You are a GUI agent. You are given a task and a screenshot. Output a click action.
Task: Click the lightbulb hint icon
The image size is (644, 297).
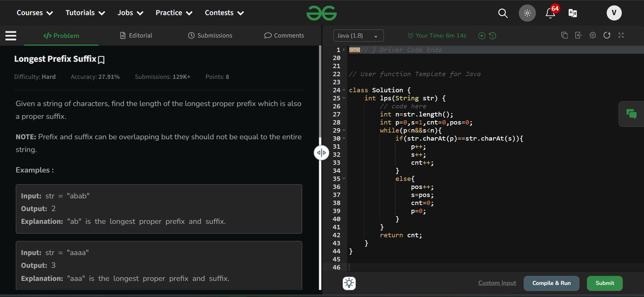coord(349,283)
